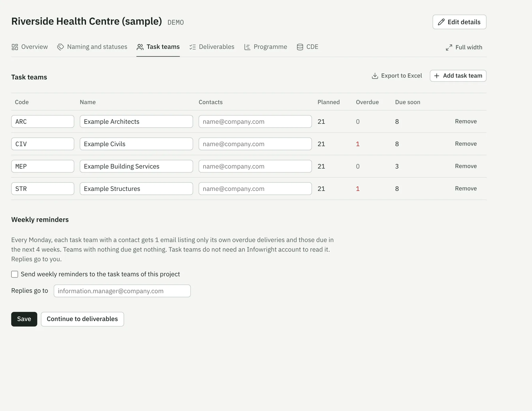
Task: Open the Programme tab
Action: (265, 47)
